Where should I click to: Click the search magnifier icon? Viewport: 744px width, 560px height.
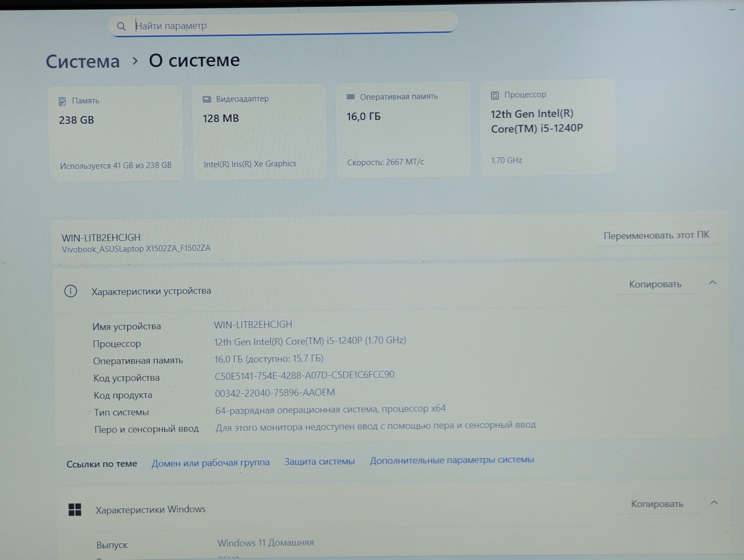(x=121, y=26)
